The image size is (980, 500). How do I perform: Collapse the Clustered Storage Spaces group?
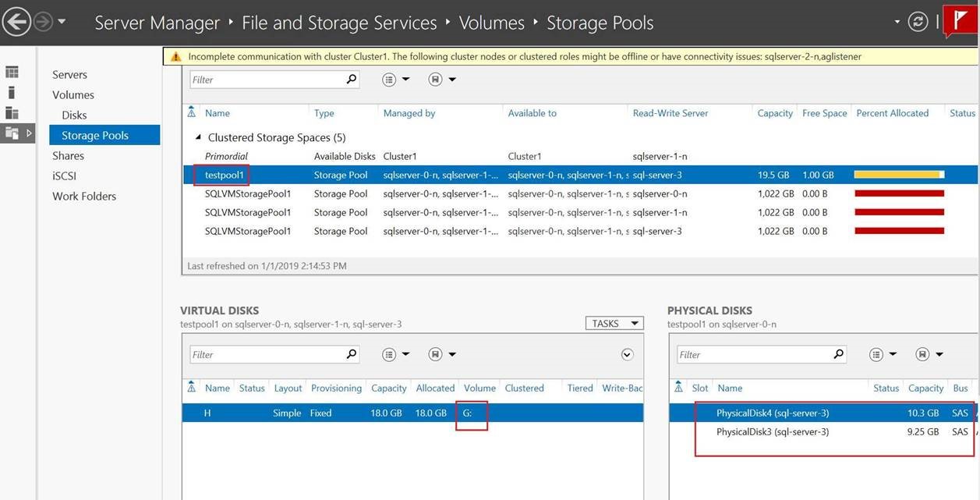click(x=198, y=137)
